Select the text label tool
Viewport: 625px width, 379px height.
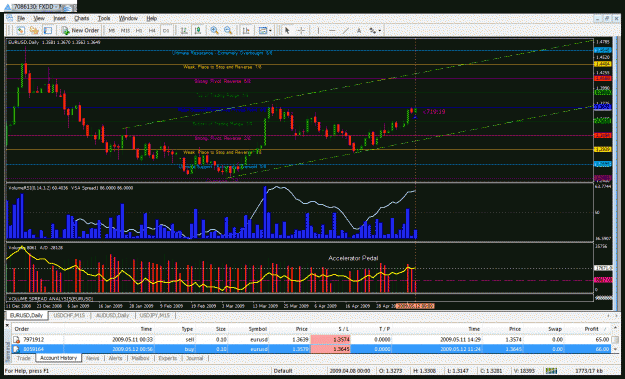359,30
